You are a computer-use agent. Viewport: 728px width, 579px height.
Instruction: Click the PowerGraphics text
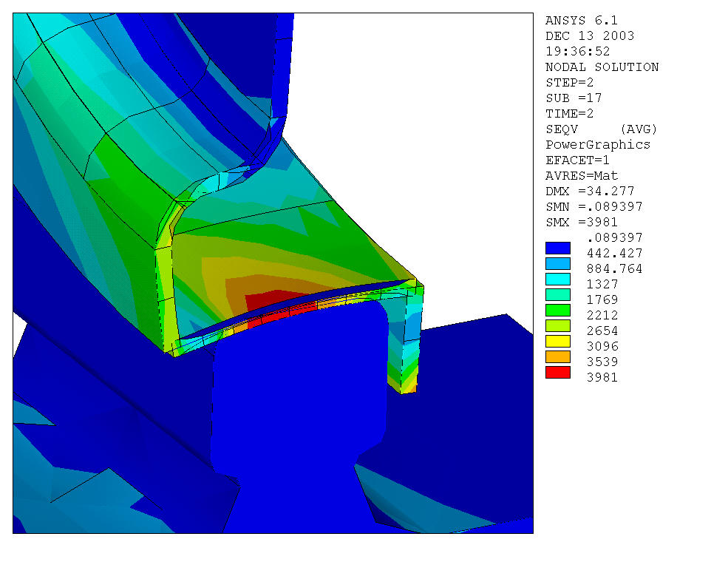(597, 144)
